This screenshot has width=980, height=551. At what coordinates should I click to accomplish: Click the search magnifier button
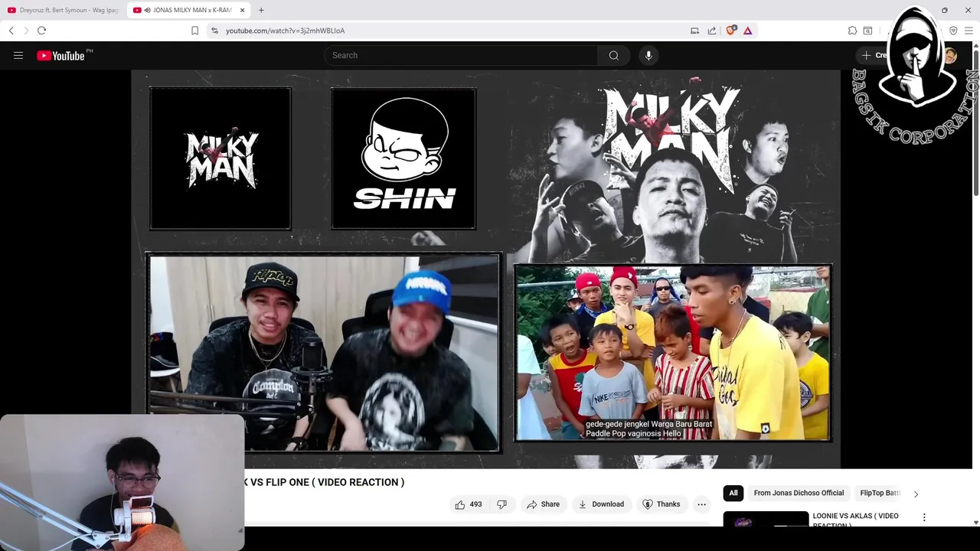coord(614,55)
